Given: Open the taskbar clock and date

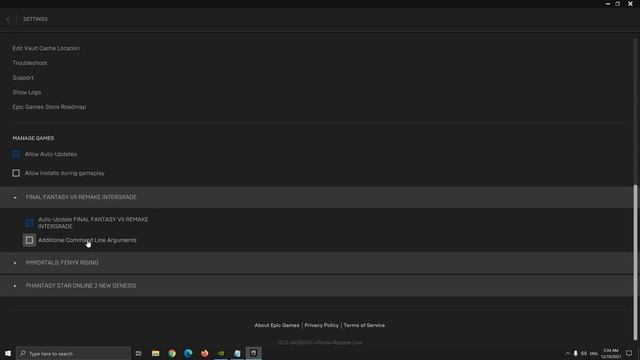Looking at the screenshot, I should pos(611,353).
